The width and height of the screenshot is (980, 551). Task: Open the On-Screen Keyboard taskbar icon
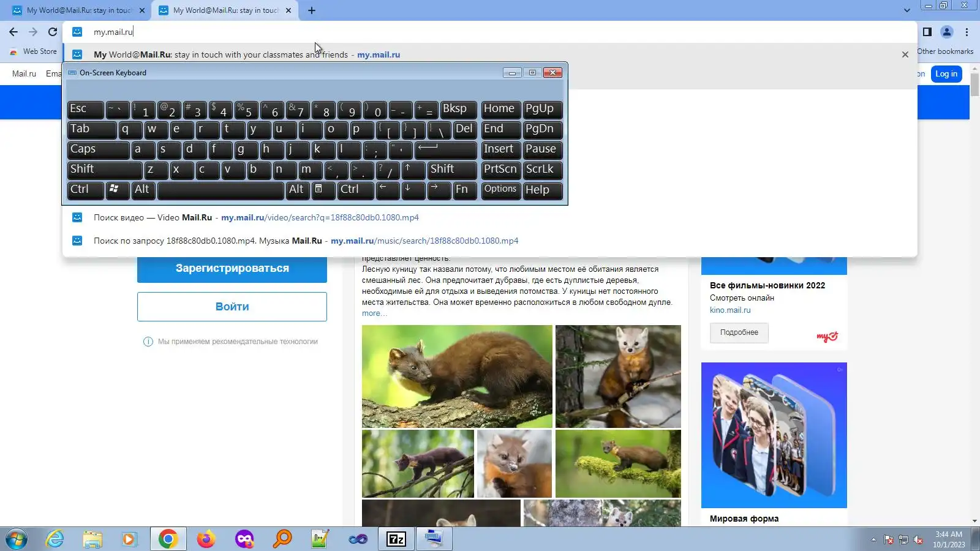[x=434, y=539]
